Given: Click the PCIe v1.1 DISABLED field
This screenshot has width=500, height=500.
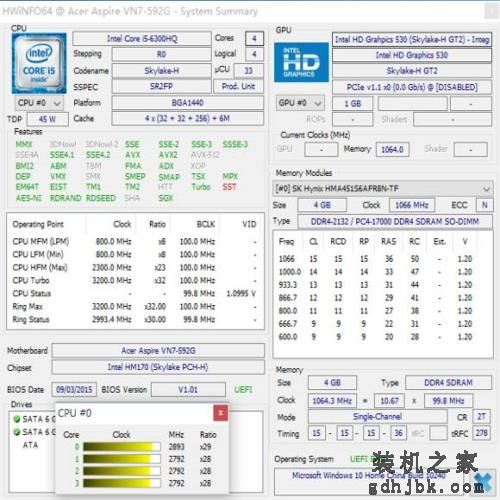Looking at the screenshot, I should 412,87.
